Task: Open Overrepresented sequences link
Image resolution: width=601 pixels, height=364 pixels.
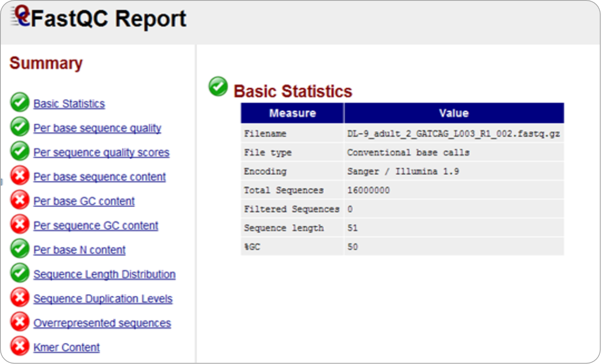Action: [102, 323]
